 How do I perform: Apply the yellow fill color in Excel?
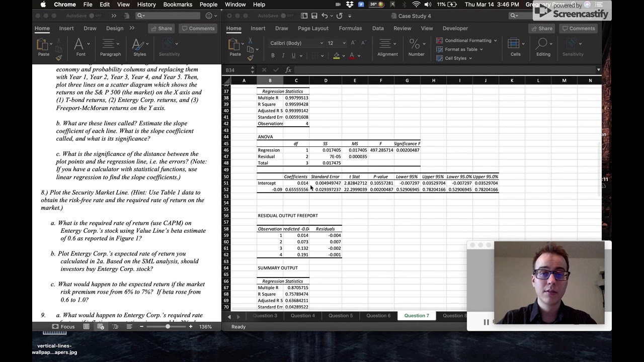tap(336, 56)
